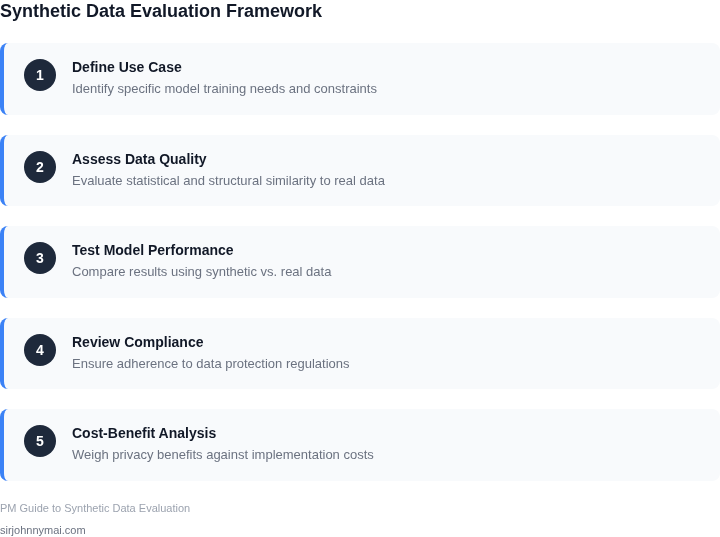This screenshot has height=537, width=720.
Task: Click 'Compare results using synthetic vs. real data'
Action: 202,271
